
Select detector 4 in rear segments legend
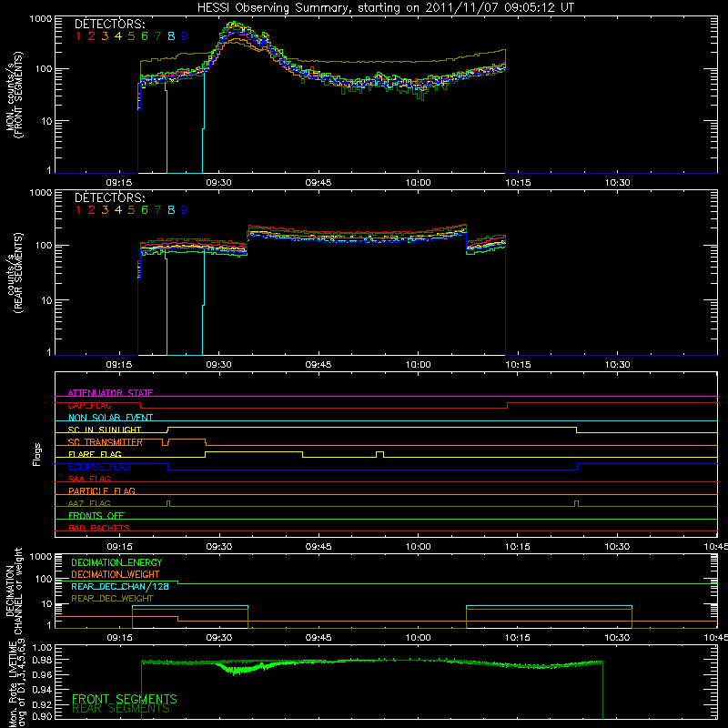[x=118, y=210]
